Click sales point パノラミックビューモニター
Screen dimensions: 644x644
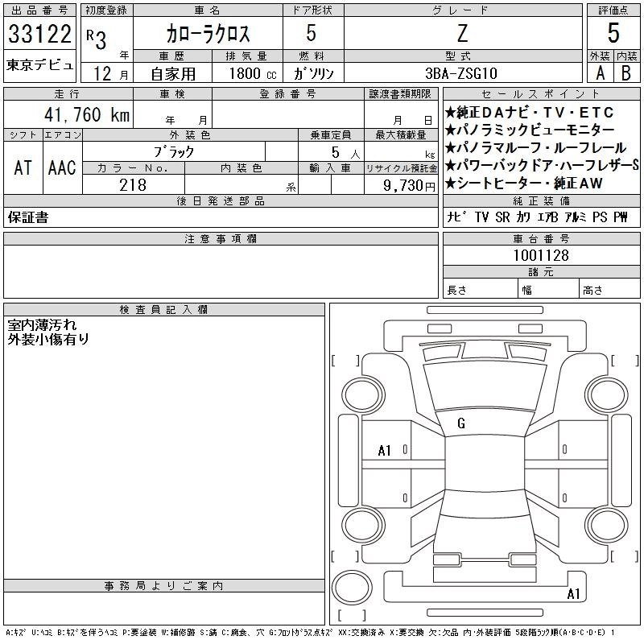point(530,130)
